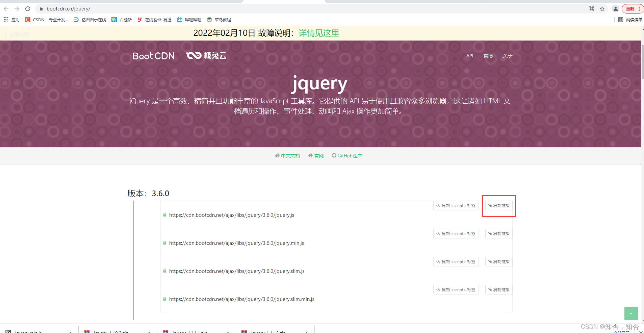644x333 pixels.
Task: Click the browser back arrow
Action: click(x=6, y=9)
